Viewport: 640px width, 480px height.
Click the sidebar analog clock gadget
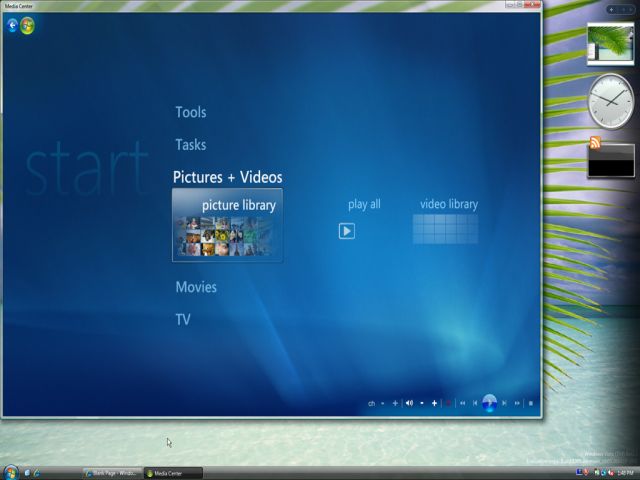pos(610,101)
